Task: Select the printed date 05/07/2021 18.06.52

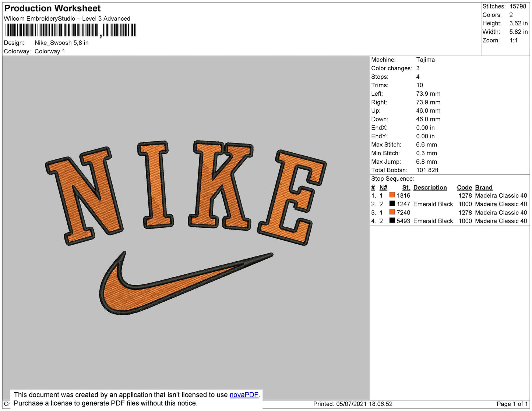Action: [x=364, y=404]
